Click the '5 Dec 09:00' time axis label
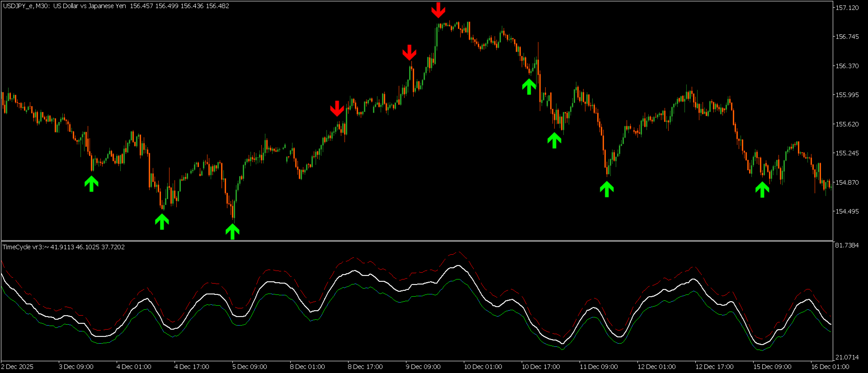 click(250, 367)
